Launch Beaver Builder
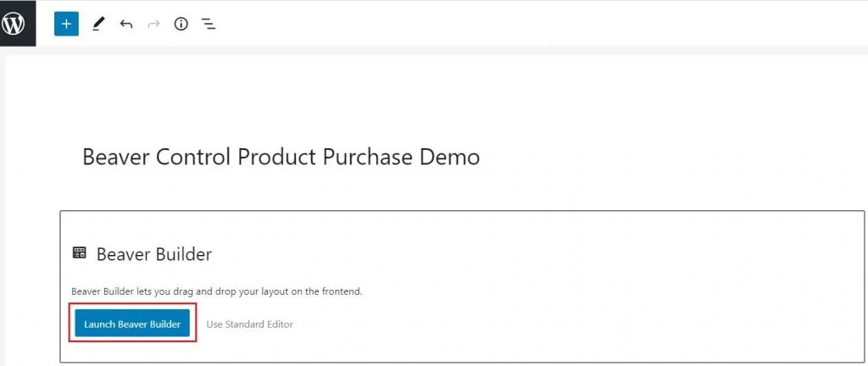The image size is (868, 366). click(x=132, y=324)
